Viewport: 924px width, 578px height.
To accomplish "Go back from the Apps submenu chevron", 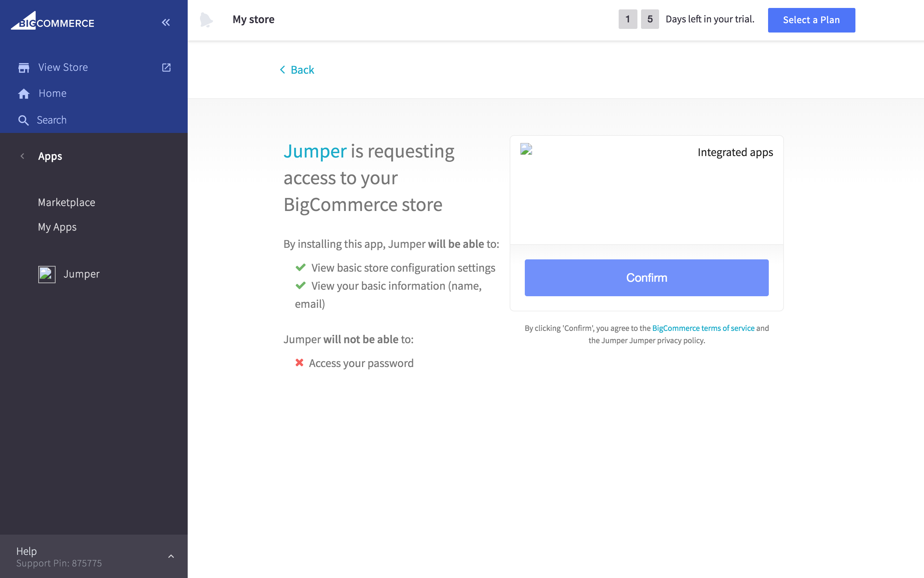I will [x=22, y=156].
